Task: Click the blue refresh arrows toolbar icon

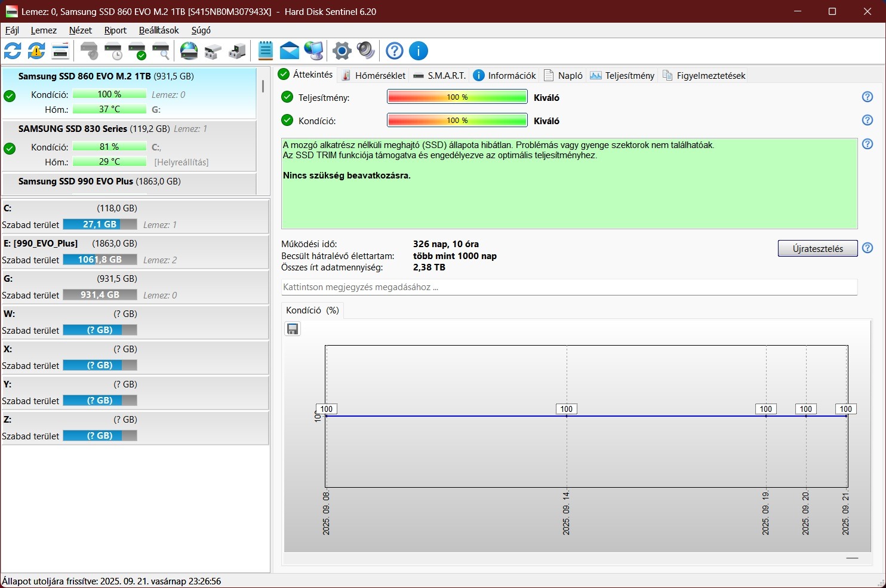Action: coord(13,51)
